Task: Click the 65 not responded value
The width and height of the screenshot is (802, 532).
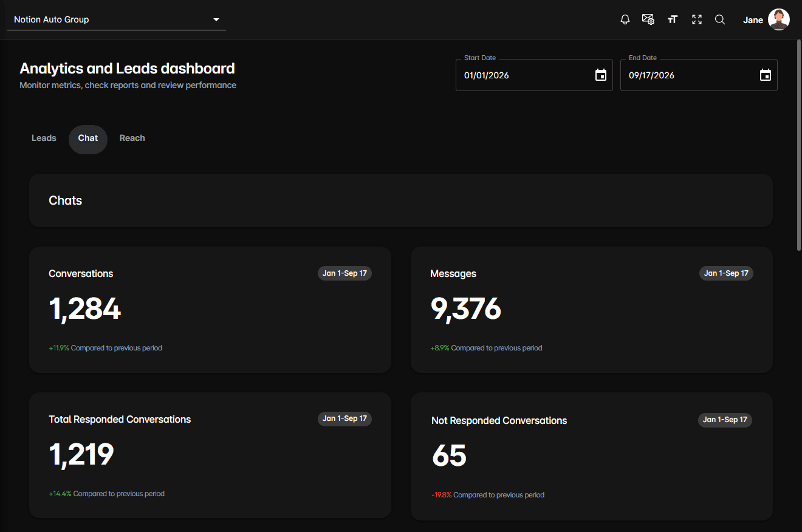Action: [449, 456]
